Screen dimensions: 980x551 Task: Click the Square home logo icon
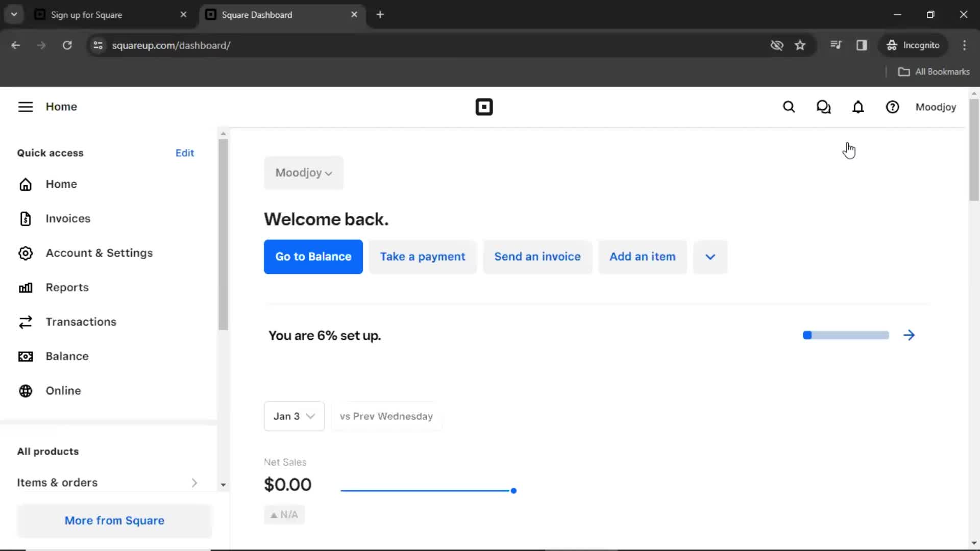pyautogui.click(x=483, y=106)
